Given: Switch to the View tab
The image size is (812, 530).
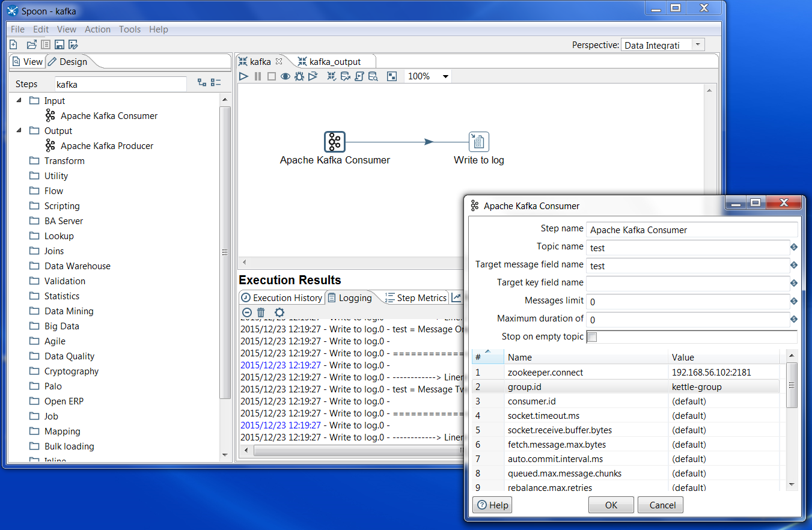Looking at the screenshot, I should tap(28, 61).
